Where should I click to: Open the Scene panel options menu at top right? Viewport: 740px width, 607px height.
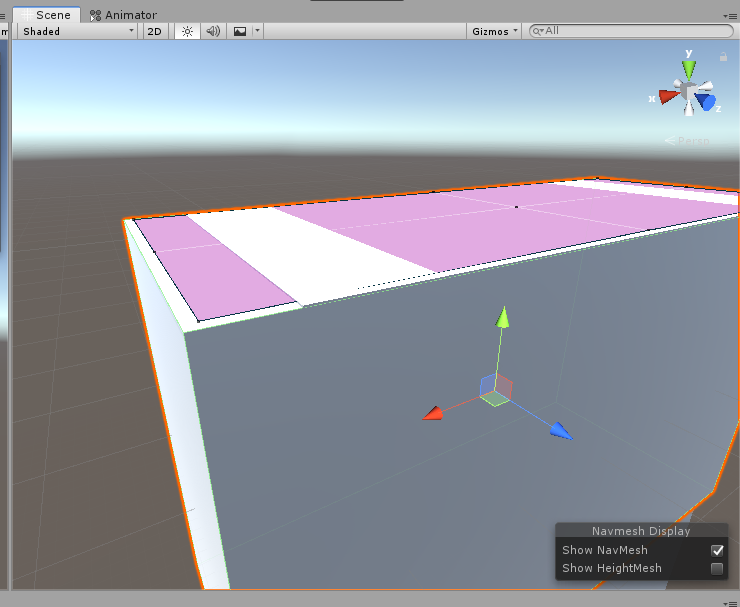729,16
